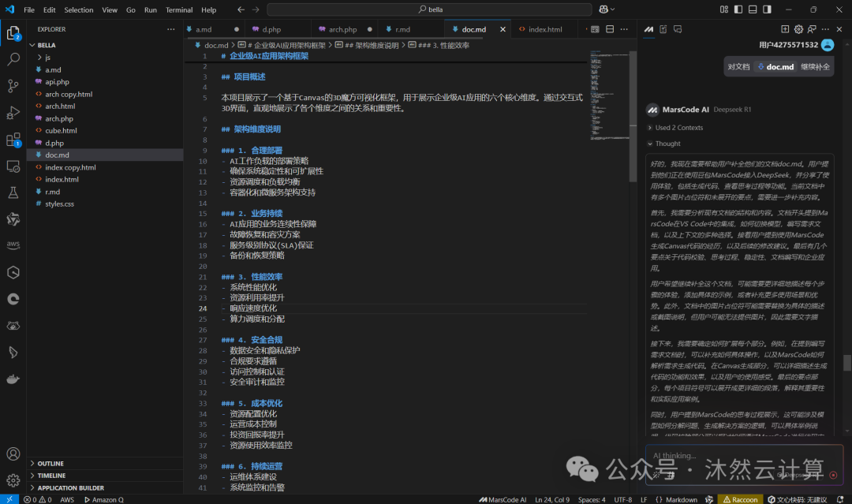Open Copilot dropdown chevron

coord(613,9)
